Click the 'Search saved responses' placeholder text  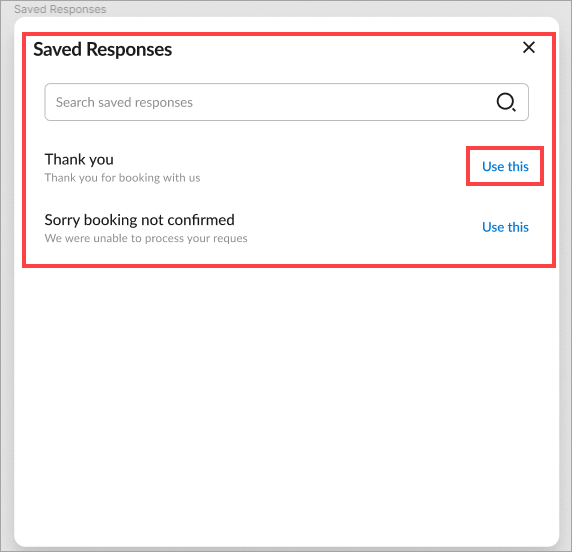(124, 103)
